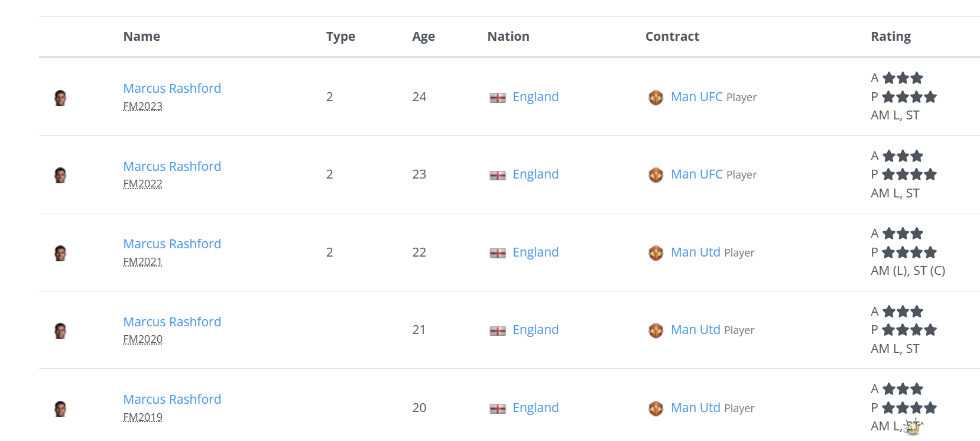Click the Name column header

[142, 37]
